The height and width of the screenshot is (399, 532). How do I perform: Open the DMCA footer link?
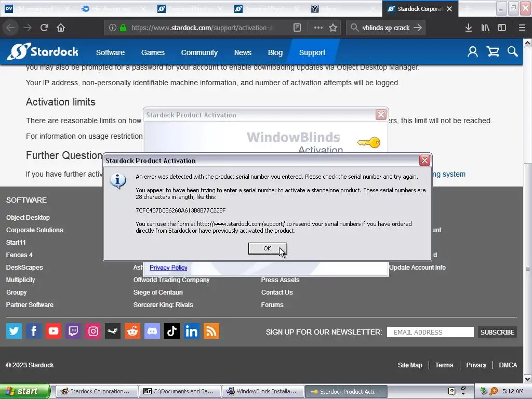pos(508,365)
